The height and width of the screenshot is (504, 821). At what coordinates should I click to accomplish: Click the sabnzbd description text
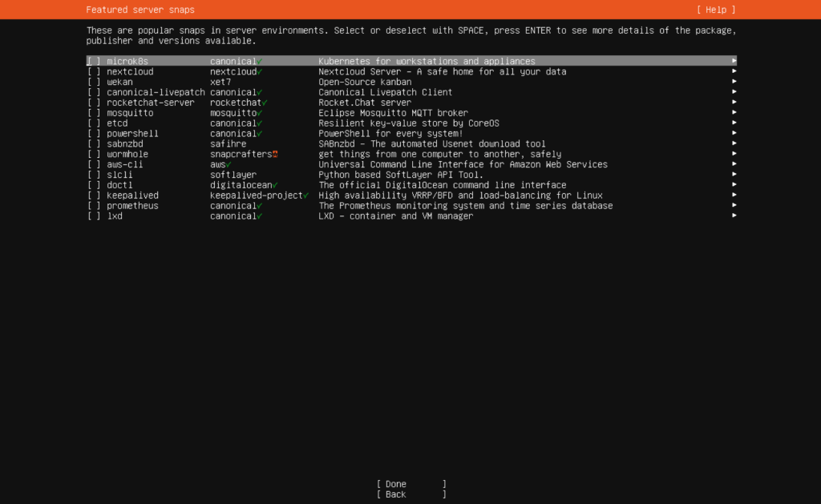point(431,144)
